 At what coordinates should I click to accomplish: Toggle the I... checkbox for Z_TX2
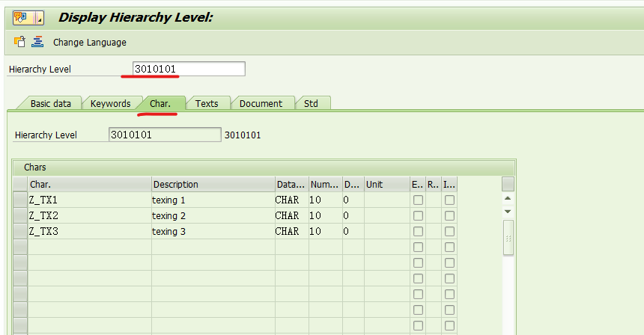(450, 215)
